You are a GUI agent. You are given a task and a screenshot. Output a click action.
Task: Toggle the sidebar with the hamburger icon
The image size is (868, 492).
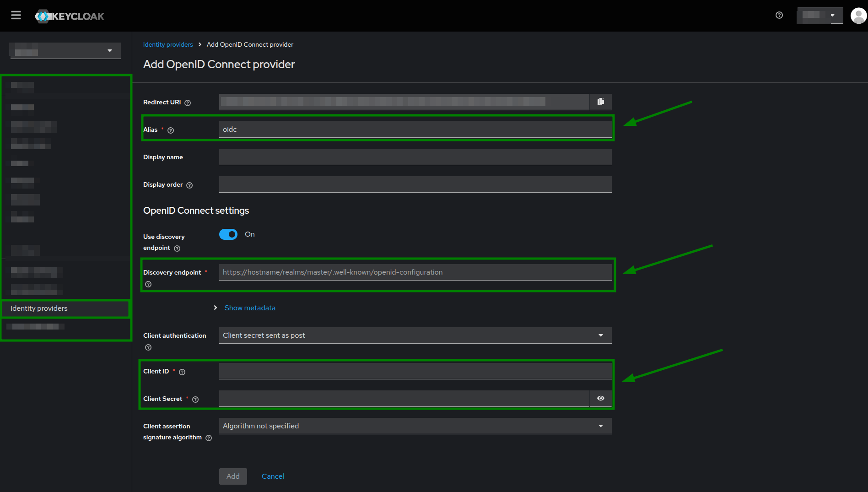coord(16,15)
